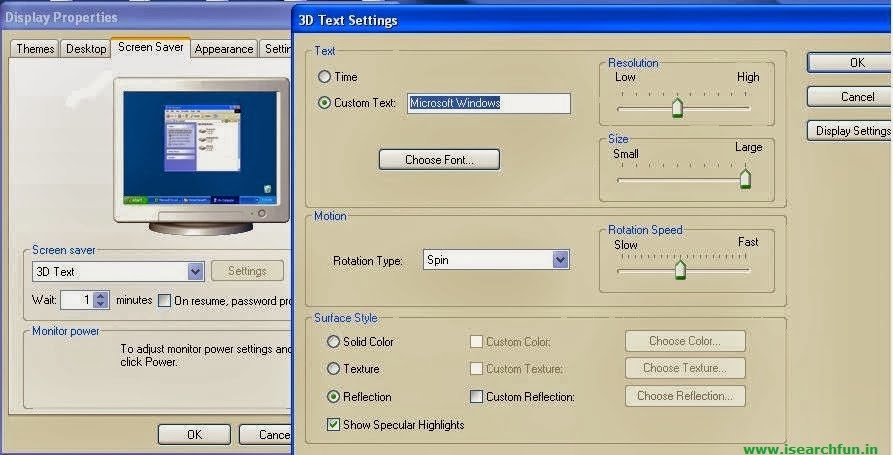This screenshot has width=893, height=455.
Task: Toggle Custom Reflection checkbox
Action: (x=476, y=396)
